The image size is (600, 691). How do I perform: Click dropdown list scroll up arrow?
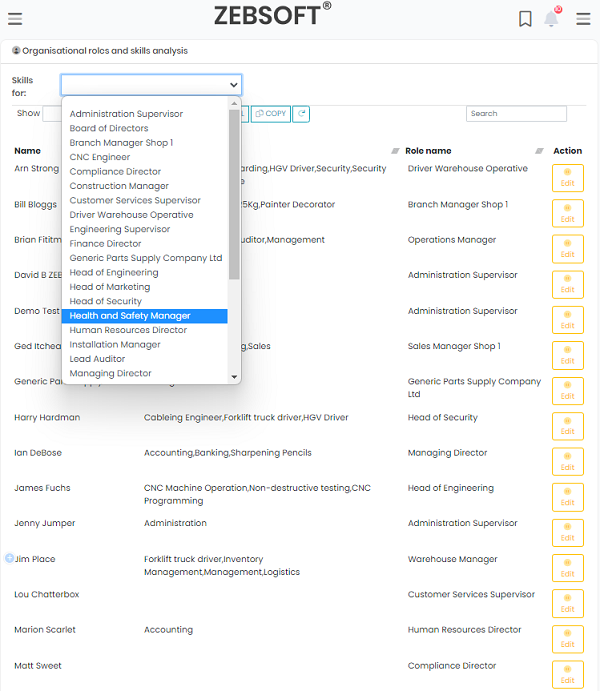[234, 104]
